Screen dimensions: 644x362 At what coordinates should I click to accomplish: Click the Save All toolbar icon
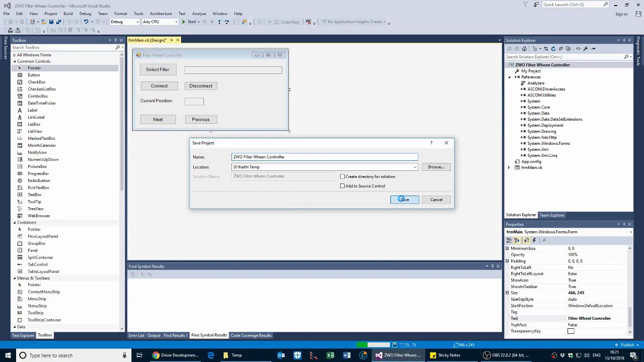[x=58, y=22]
